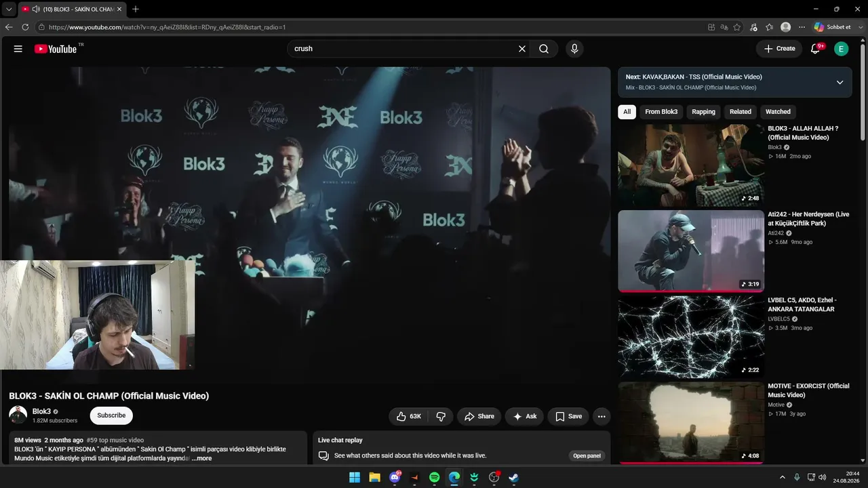Expand video description with ...more
The image size is (868, 488).
click(x=201, y=459)
